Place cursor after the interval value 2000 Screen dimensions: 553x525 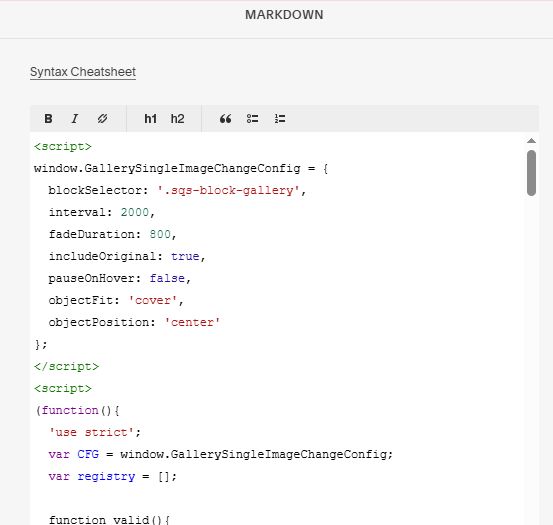150,212
